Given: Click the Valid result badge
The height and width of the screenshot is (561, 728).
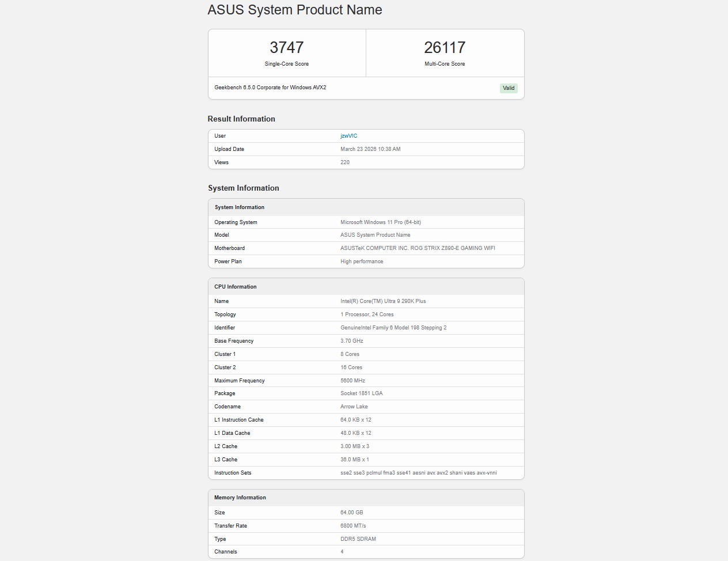Looking at the screenshot, I should [508, 88].
